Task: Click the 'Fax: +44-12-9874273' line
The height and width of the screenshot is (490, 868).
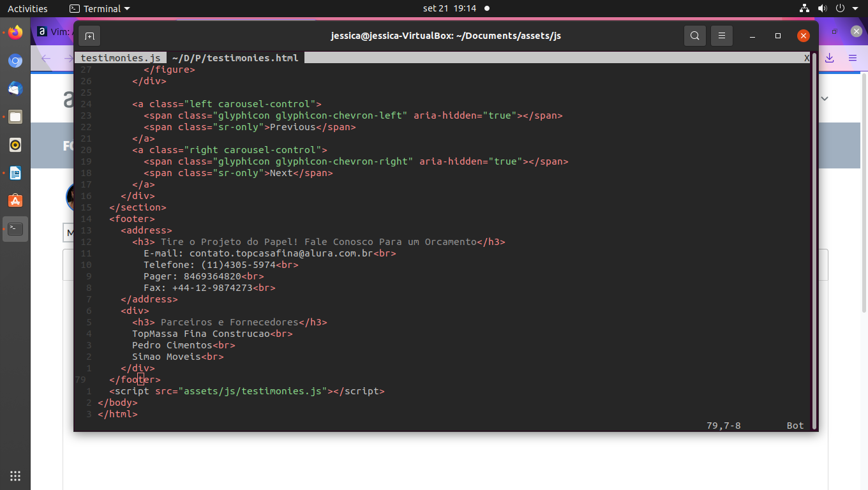Action: click(198, 288)
